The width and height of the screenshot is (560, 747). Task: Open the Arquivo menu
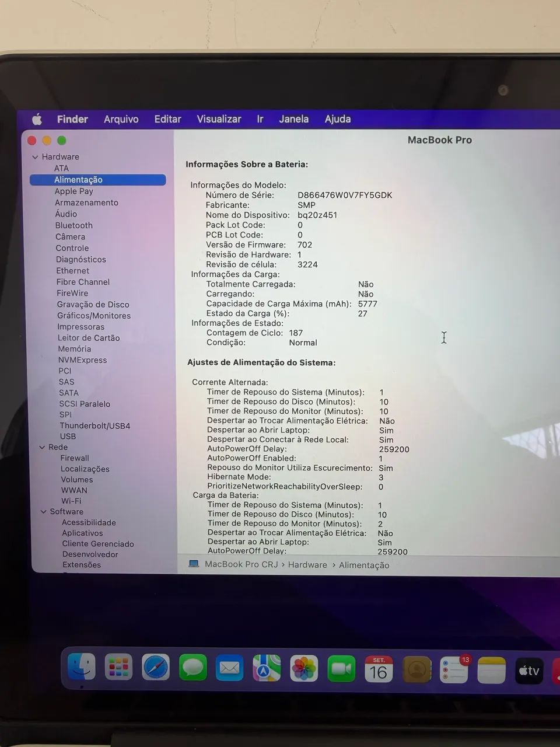coord(121,119)
